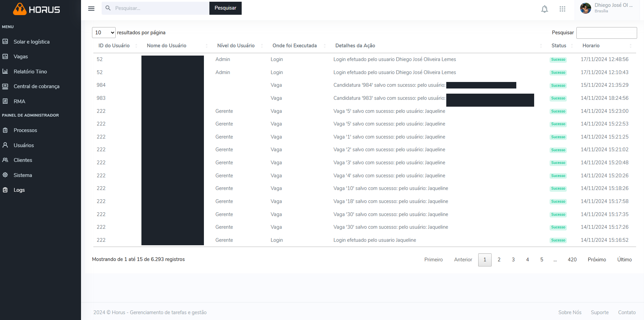
Task: Open the apps grid icon
Action: [x=562, y=9]
